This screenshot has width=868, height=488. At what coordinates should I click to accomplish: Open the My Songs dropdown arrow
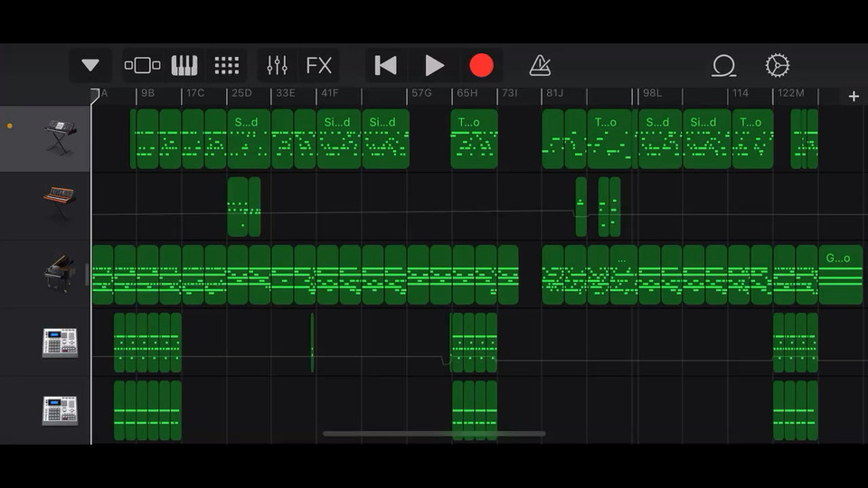[x=90, y=65]
